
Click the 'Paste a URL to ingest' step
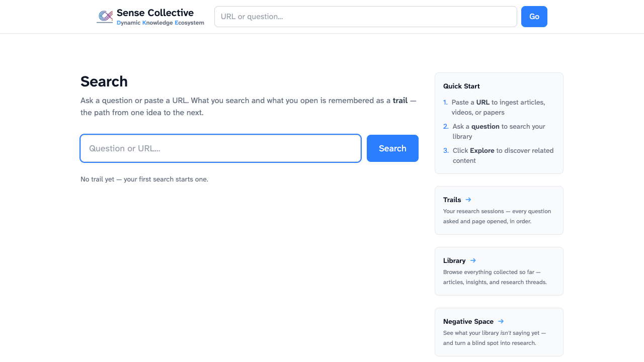498,107
